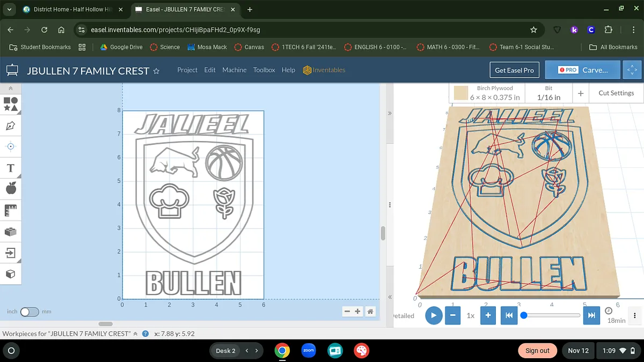Screen dimensions: 644x362
Task: Open the apple icon library
Action: [11, 188]
